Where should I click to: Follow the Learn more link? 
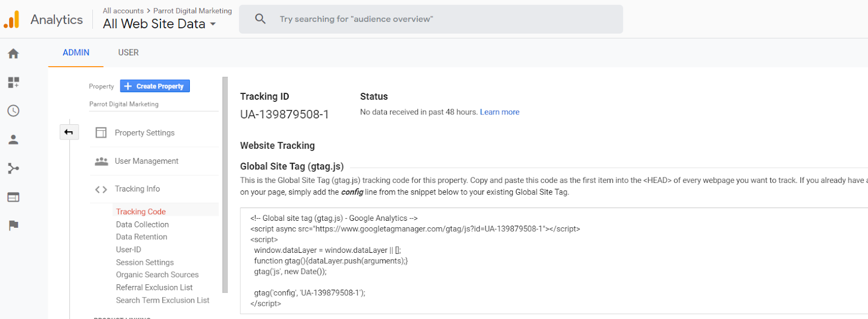[x=500, y=112]
